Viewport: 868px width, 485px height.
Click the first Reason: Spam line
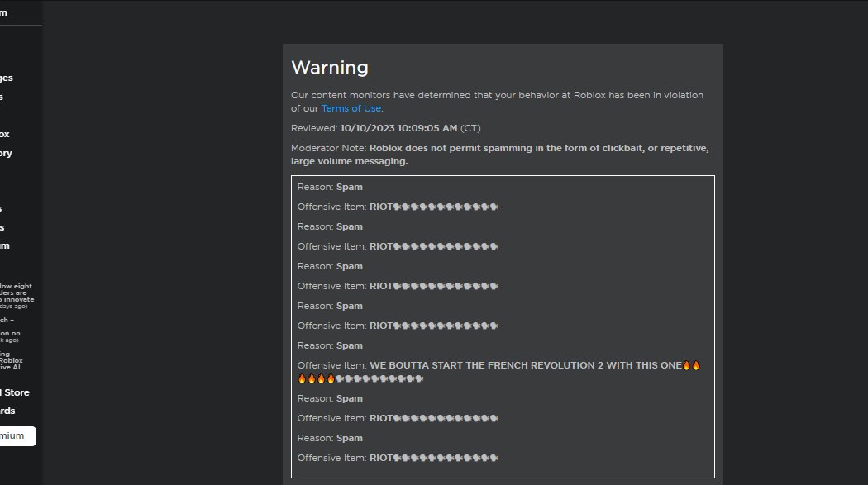(330, 187)
